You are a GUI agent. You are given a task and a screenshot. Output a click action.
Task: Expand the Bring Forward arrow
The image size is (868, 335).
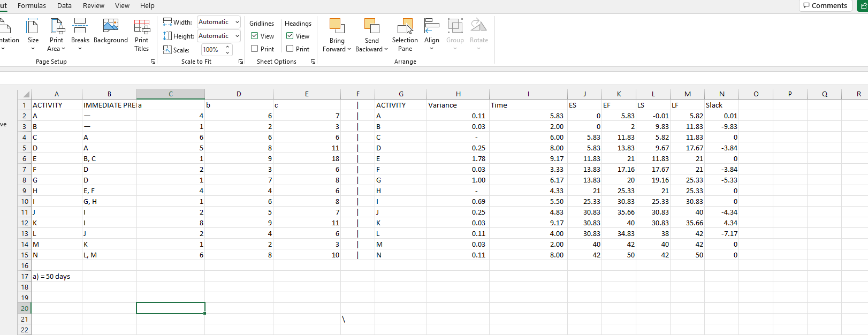coord(349,49)
